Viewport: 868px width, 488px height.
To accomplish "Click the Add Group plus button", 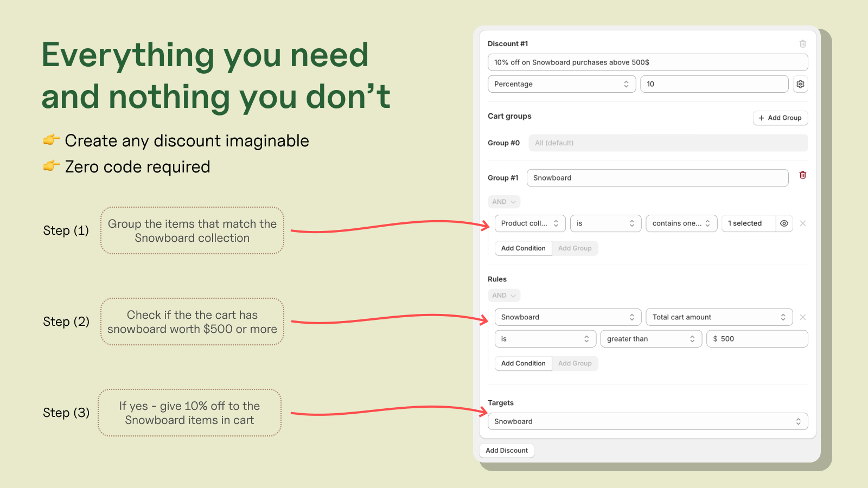I will click(780, 118).
